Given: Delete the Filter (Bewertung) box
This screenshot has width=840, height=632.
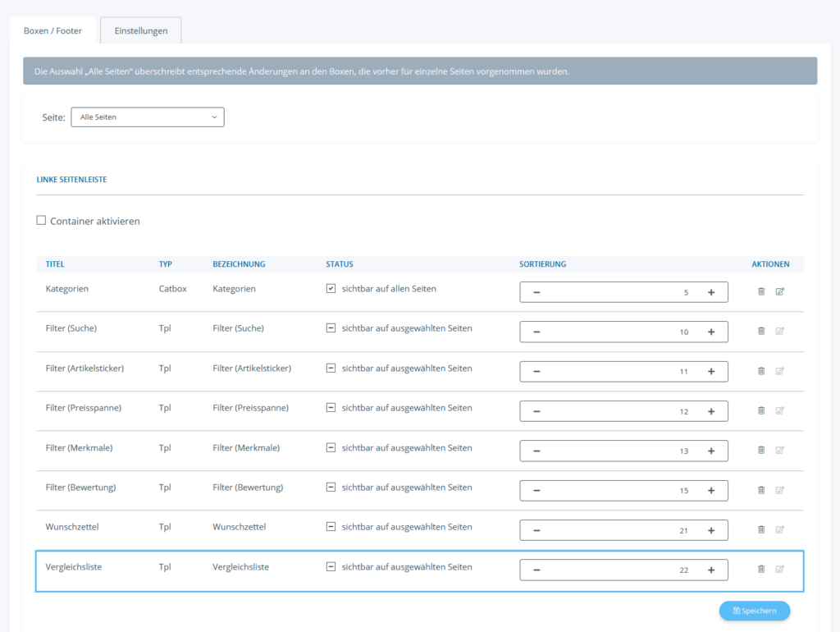Looking at the screenshot, I should 761,490.
